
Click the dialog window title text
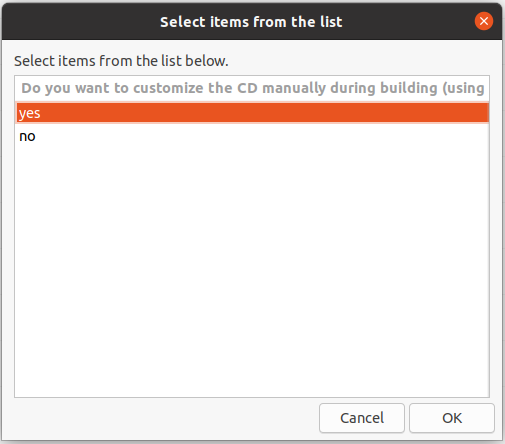251,22
